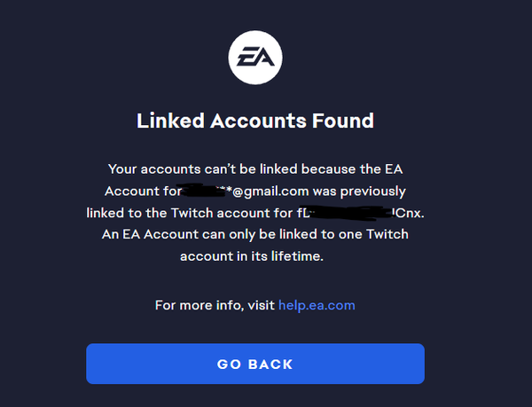532x407 pixels.
Task: Click the "Cnx." username ending
Action: click(x=410, y=214)
